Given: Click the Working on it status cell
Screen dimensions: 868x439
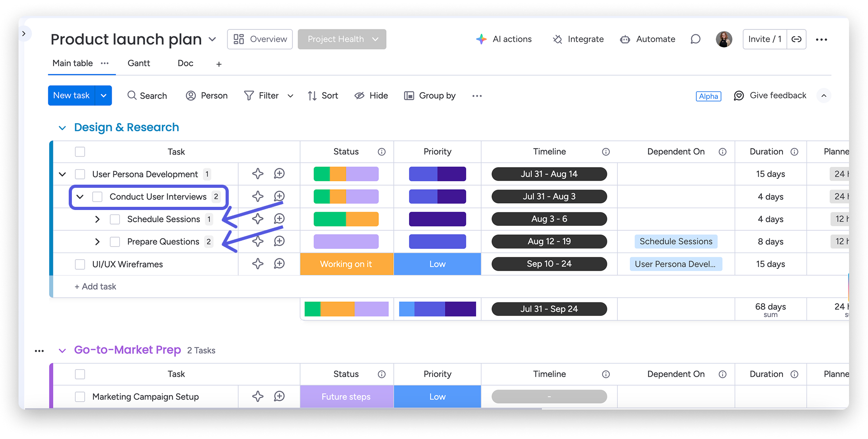Looking at the screenshot, I should click(x=346, y=264).
